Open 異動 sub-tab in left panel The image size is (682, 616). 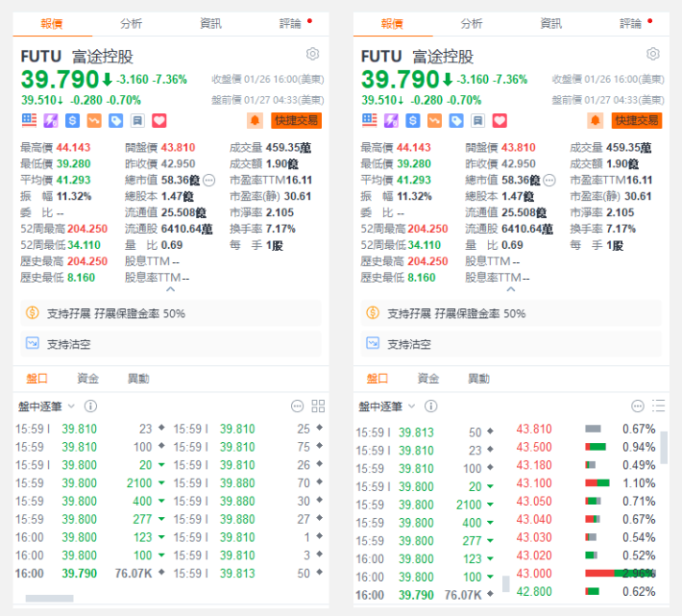pyautogui.click(x=138, y=379)
